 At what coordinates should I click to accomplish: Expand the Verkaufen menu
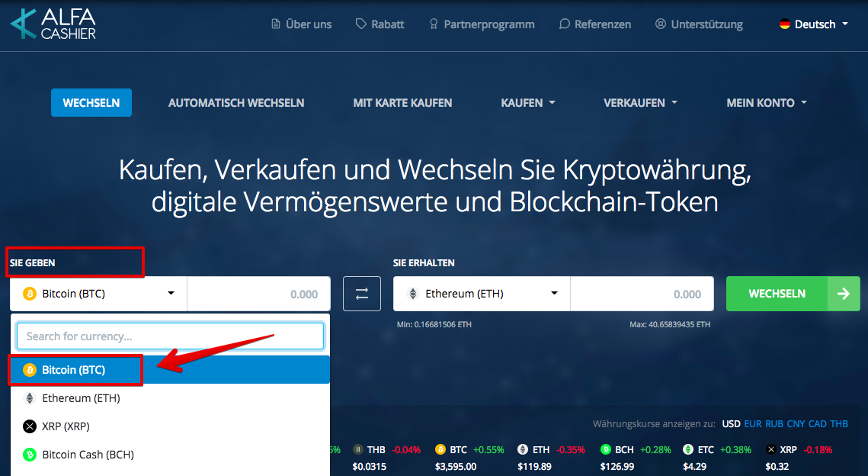tap(640, 102)
